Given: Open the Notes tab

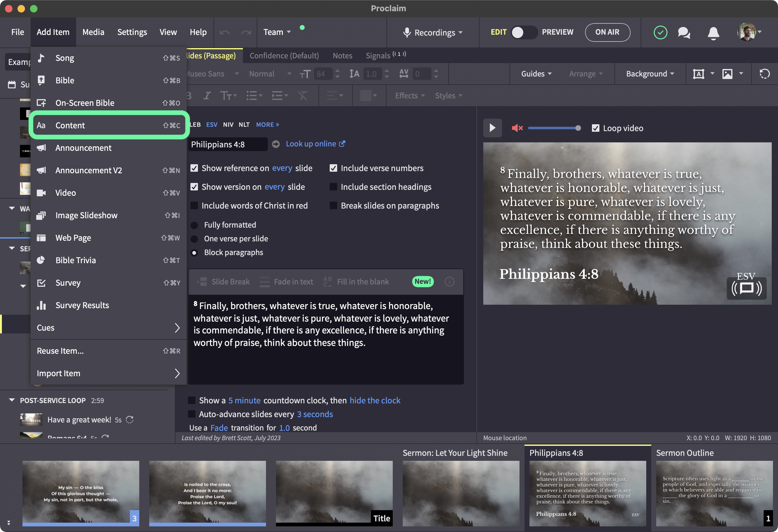Looking at the screenshot, I should pyautogui.click(x=342, y=56).
